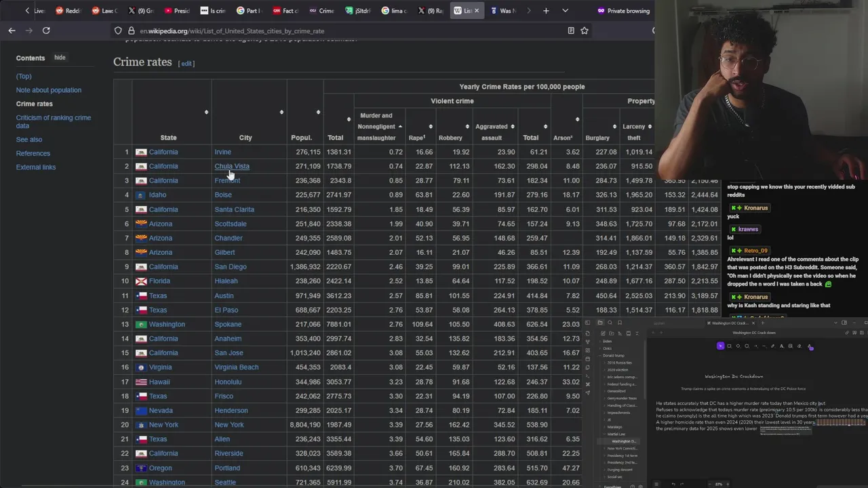The height and width of the screenshot is (488, 868).
Task: Switch to the Was N Wikipedia tab
Action: 502,11
